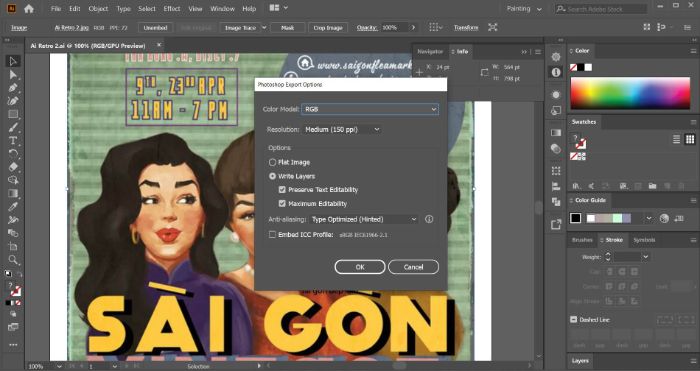Open the File menu
This screenshot has width=700, height=371.
[56, 8]
